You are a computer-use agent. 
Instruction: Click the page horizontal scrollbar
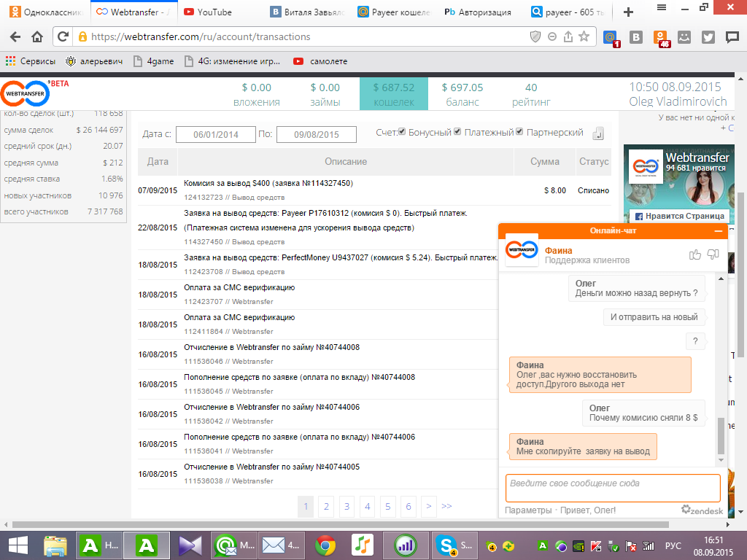point(341,524)
